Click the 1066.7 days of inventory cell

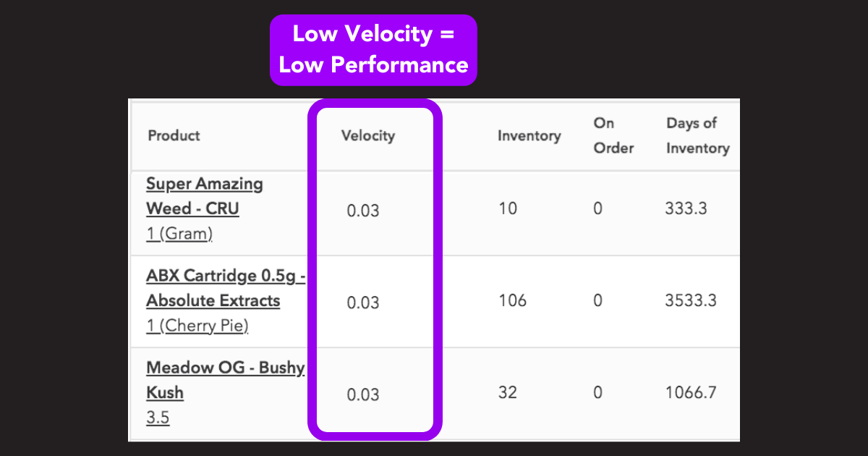pyautogui.click(x=691, y=392)
